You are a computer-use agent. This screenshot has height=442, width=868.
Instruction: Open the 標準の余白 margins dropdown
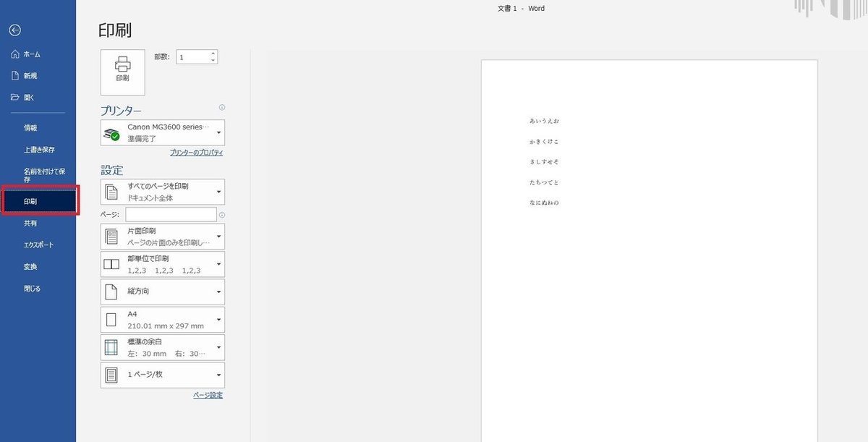163,347
